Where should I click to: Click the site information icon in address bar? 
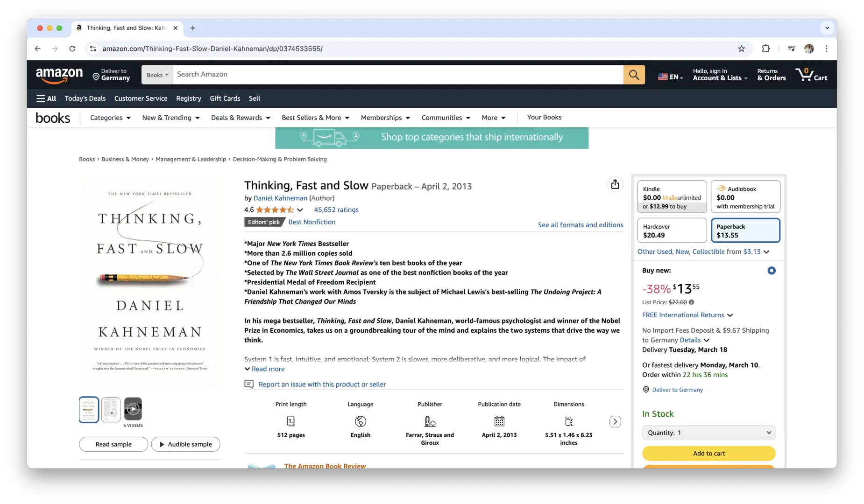(x=93, y=49)
